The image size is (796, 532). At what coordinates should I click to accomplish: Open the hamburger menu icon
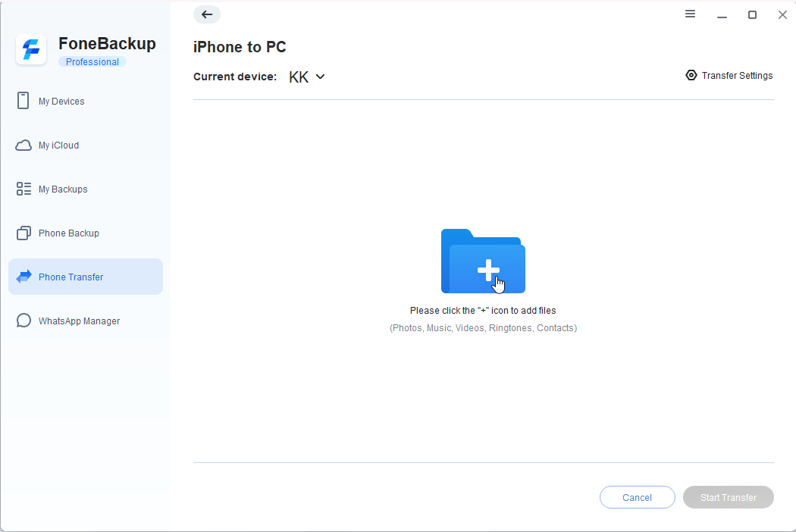coord(690,14)
